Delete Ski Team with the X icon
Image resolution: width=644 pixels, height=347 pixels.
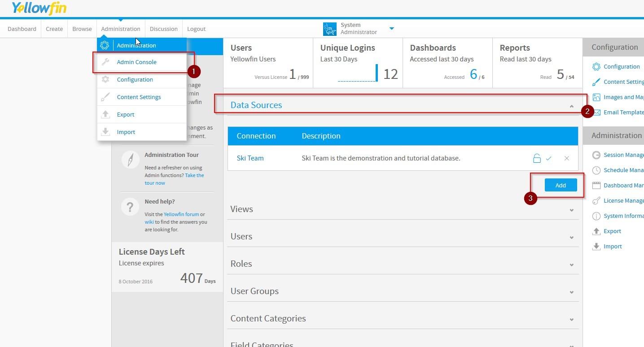point(567,158)
